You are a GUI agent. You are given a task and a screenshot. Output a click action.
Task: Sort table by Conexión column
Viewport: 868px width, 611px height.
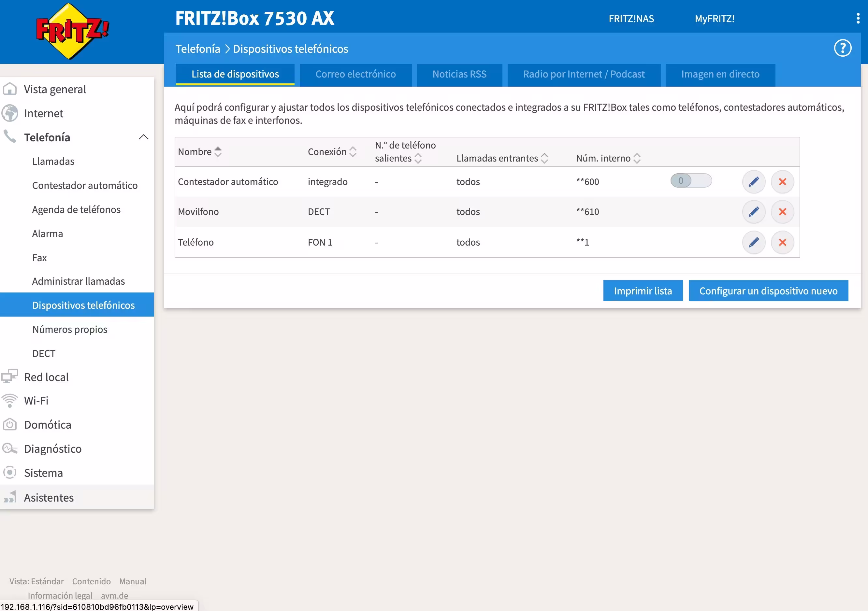[x=352, y=152]
